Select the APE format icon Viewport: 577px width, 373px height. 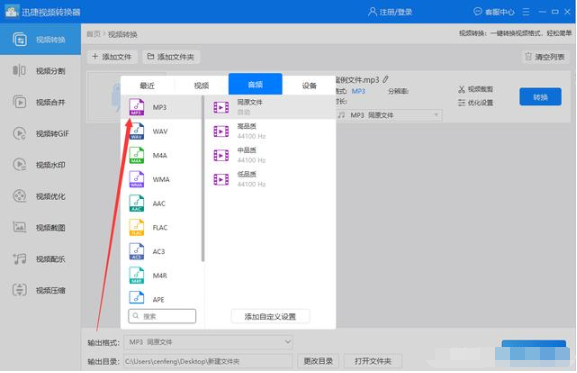137,298
